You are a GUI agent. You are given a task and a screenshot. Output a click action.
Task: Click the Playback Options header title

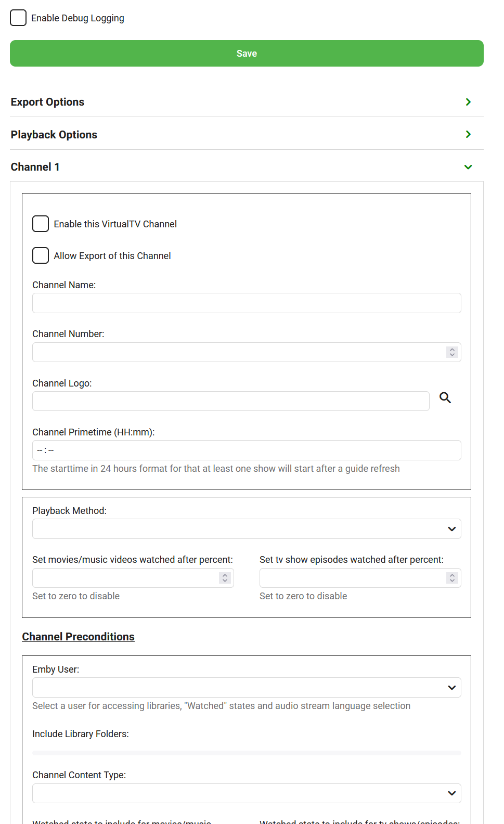coord(54,135)
